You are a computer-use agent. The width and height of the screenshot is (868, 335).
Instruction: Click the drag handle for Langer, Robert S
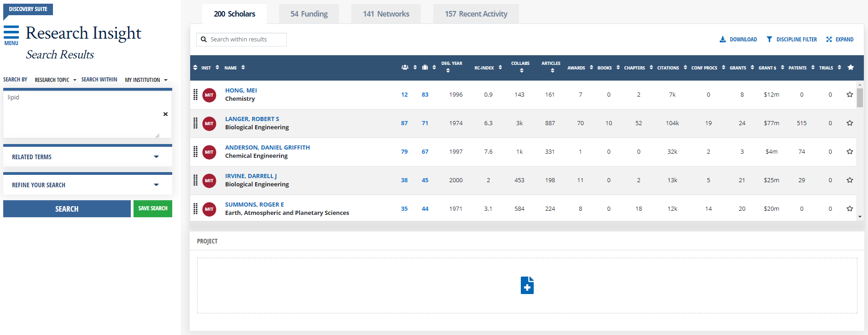pos(196,123)
